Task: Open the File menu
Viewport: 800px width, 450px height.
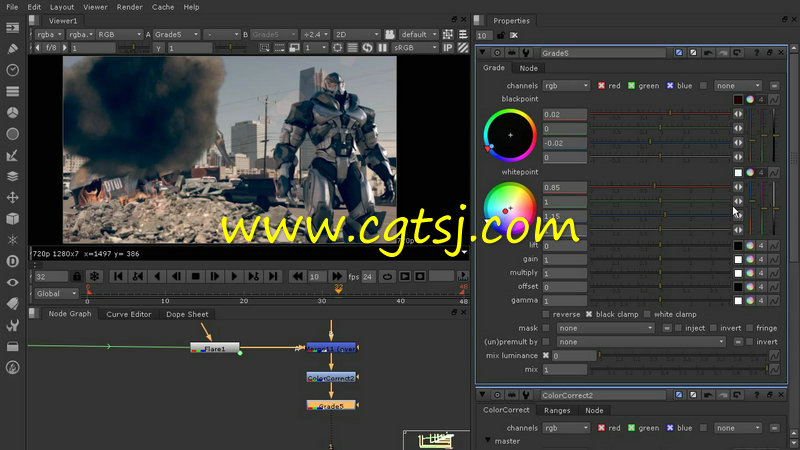Action: tap(12, 7)
